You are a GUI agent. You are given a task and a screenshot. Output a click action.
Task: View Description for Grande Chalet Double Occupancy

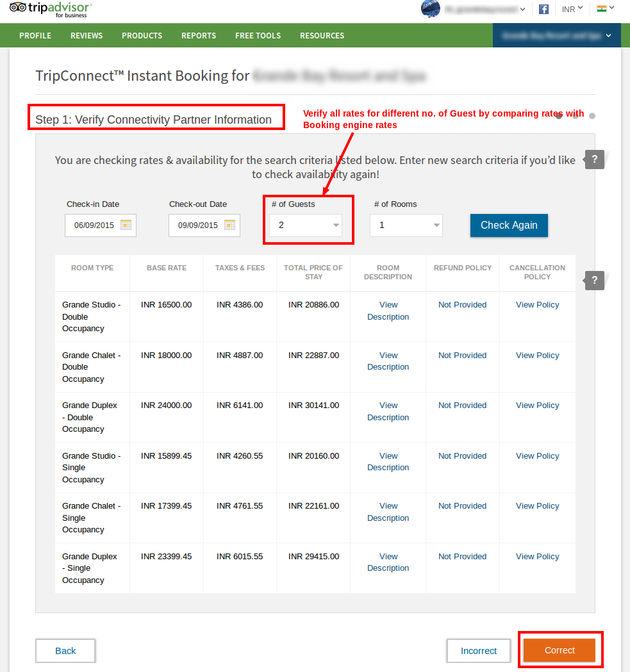click(388, 361)
